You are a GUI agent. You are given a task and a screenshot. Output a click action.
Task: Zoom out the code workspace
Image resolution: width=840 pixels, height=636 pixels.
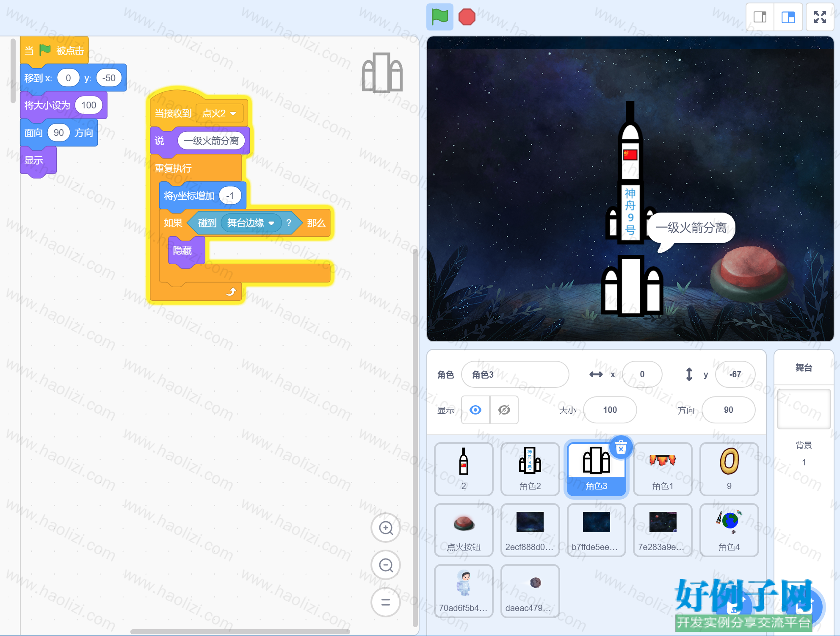pyautogui.click(x=386, y=565)
